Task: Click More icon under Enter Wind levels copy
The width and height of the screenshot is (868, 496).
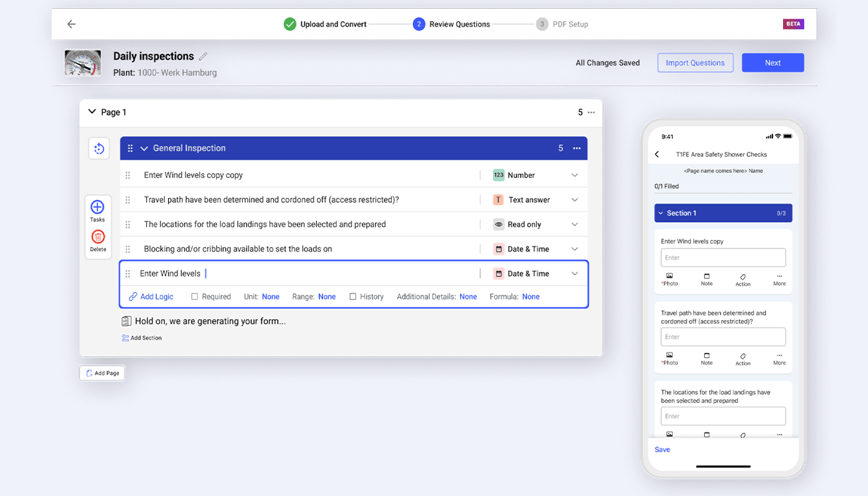Action: point(779,277)
